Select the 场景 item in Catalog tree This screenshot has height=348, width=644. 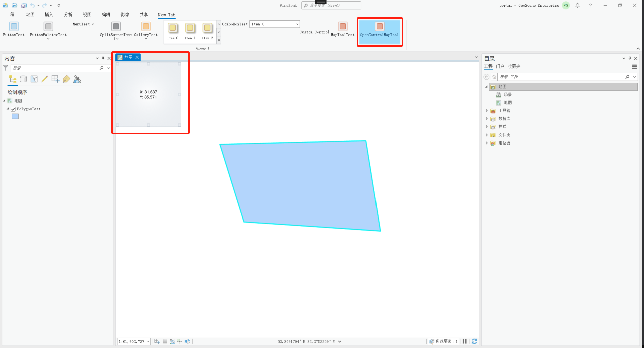(508, 95)
